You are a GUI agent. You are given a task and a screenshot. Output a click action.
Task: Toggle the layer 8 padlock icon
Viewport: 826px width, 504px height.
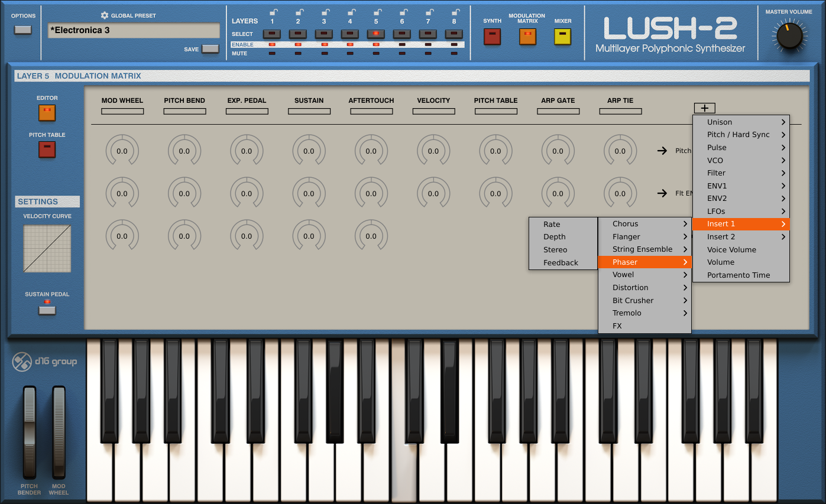[455, 12]
